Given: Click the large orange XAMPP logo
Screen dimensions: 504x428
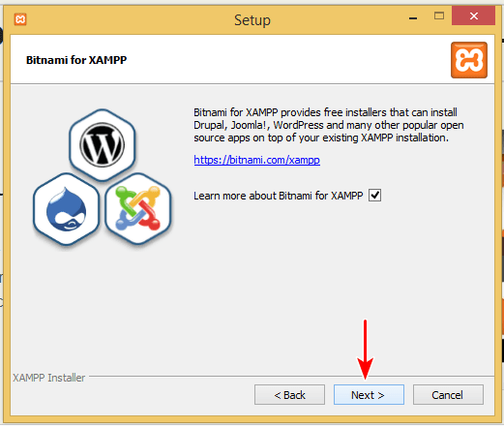Looking at the screenshot, I should (x=469, y=60).
